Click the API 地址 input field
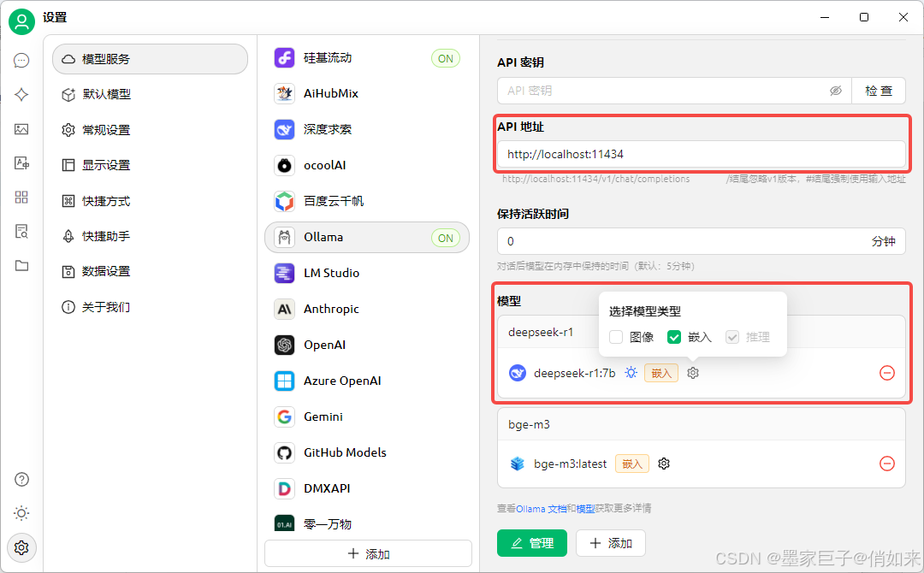This screenshot has height=573, width=924. (702, 154)
